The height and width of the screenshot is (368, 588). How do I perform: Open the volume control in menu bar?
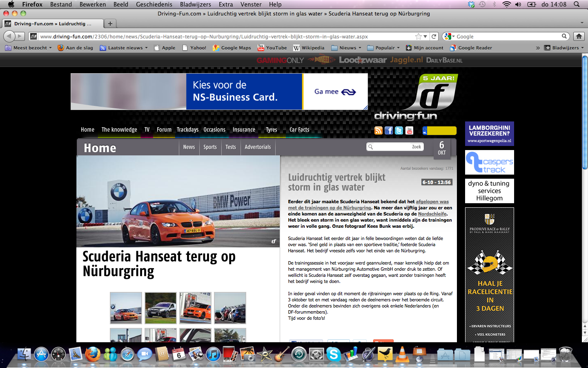click(x=518, y=4)
